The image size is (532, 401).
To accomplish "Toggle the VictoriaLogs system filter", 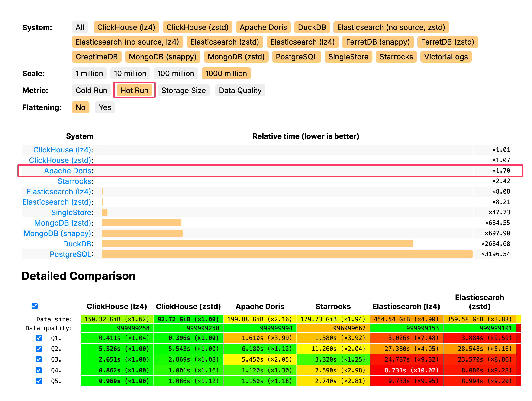I will (x=446, y=57).
